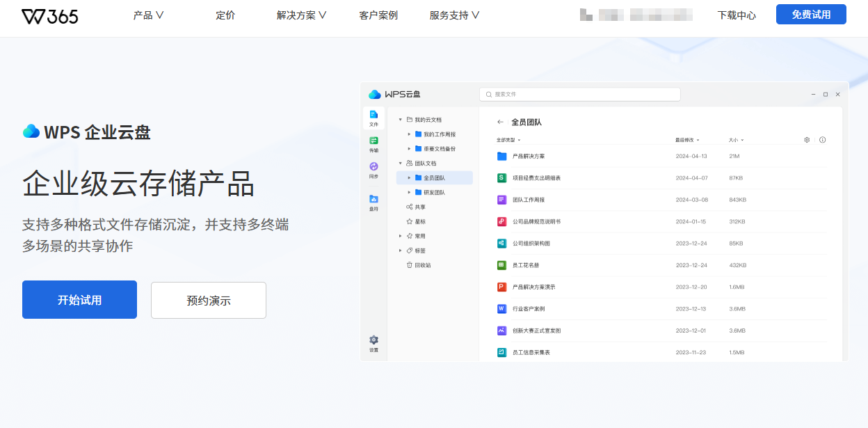Click the blurred account name in header

[636, 15]
